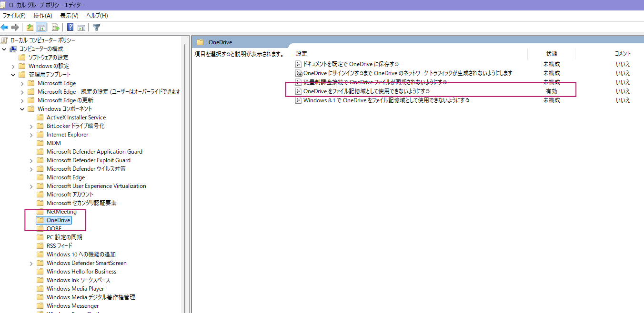Click the folder icon beside Windows の設定
The height and width of the screenshot is (313, 644).
pos(22,66)
